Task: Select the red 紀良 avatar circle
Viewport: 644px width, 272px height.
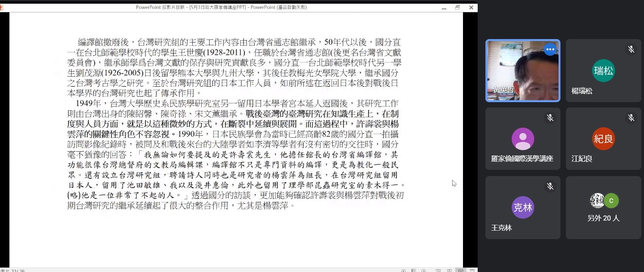Action: point(603,139)
